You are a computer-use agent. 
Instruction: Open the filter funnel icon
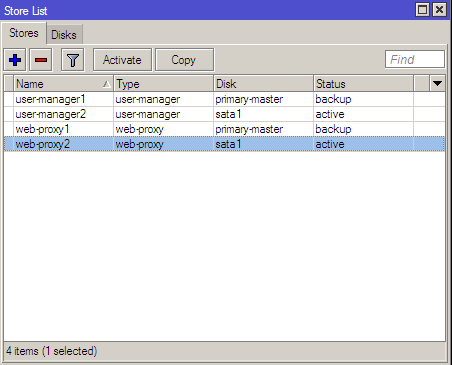point(72,60)
